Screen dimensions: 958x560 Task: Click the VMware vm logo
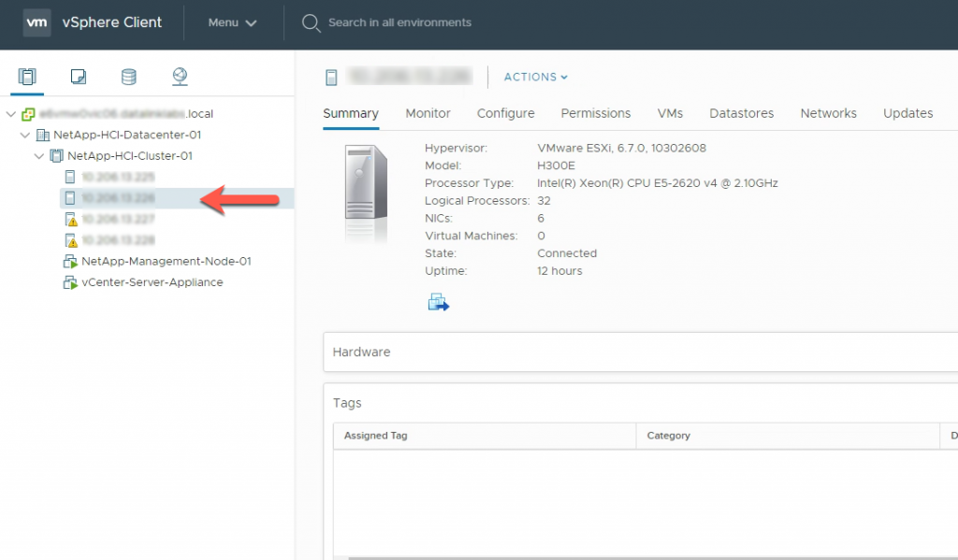pyautogui.click(x=36, y=22)
